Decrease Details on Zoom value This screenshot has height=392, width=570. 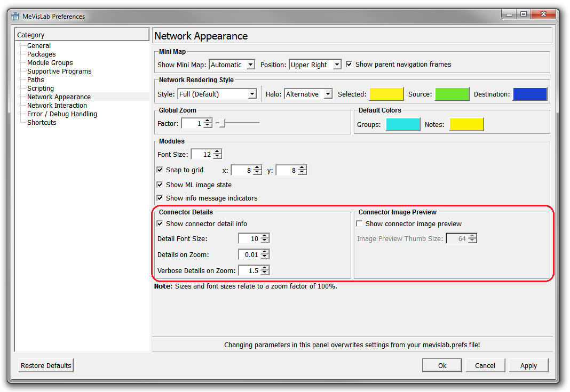point(265,257)
